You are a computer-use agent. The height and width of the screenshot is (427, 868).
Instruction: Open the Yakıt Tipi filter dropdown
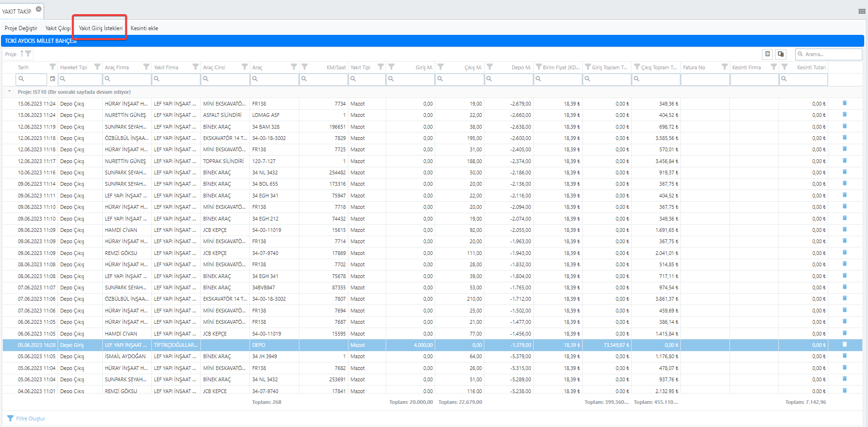coord(380,67)
